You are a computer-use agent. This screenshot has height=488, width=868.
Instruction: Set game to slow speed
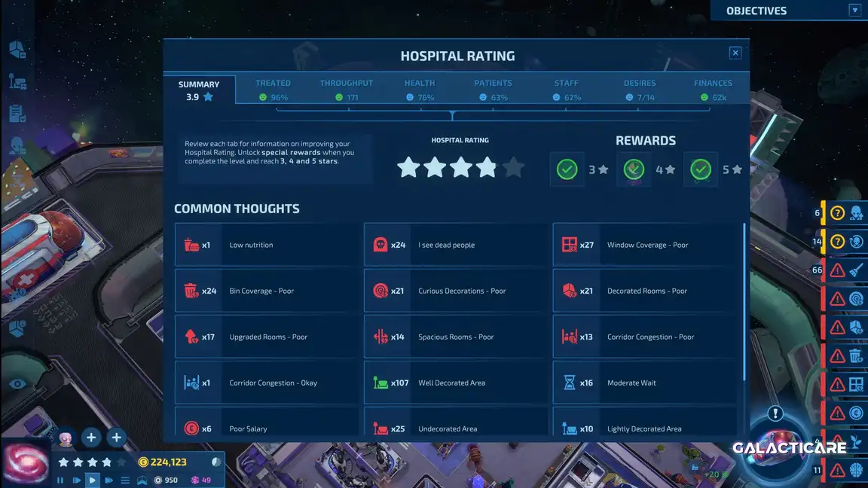point(76,480)
